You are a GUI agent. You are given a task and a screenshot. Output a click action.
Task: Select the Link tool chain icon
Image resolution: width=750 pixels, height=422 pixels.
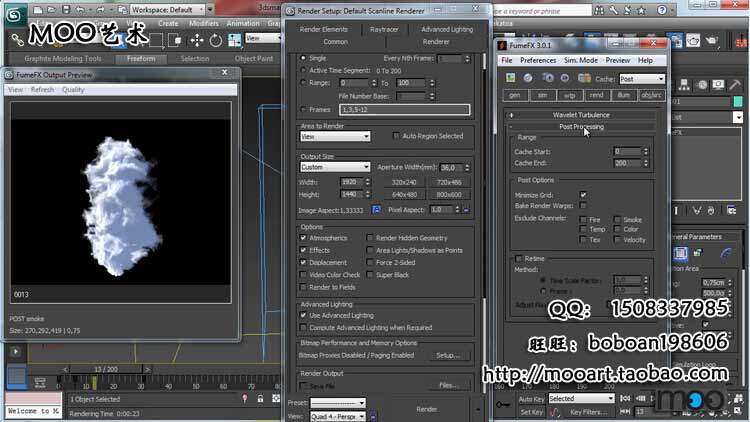pyautogui.click(x=17, y=41)
